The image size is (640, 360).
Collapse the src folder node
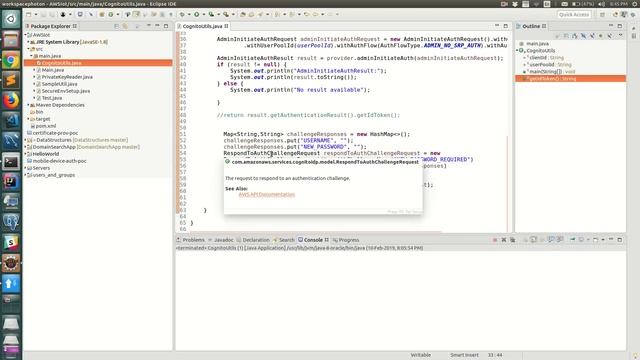(29, 49)
